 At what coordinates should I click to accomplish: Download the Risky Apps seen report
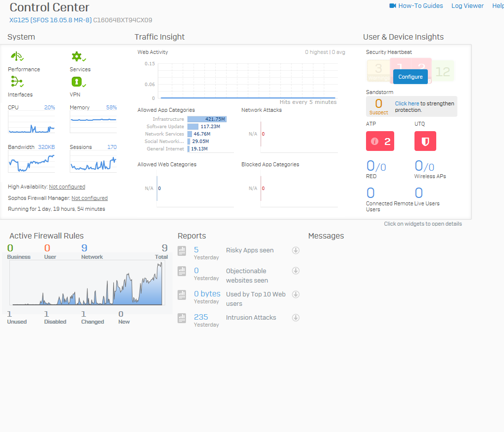click(296, 250)
